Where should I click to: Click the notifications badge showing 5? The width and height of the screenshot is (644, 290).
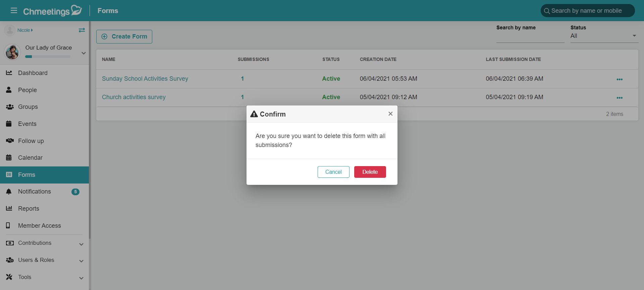(x=75, y=192)
